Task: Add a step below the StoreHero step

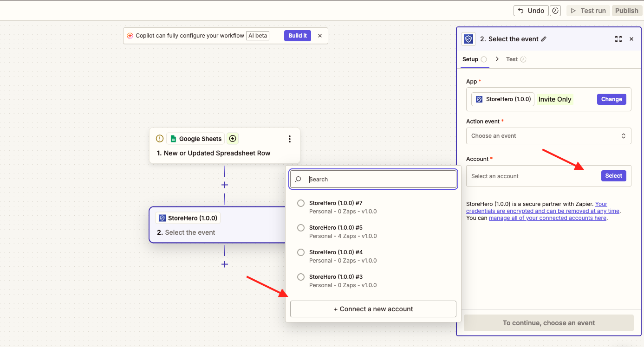Action: [225, 264]
